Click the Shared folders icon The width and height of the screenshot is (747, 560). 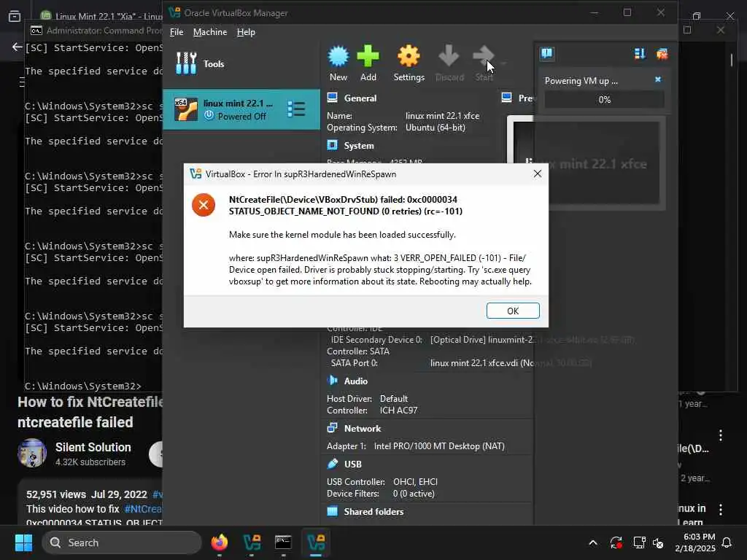coord(333,511)
